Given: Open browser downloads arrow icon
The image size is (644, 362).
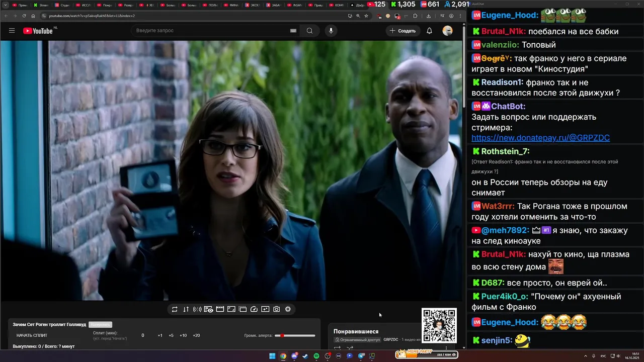Looking at the screenshot, I should tap(428, 16).
